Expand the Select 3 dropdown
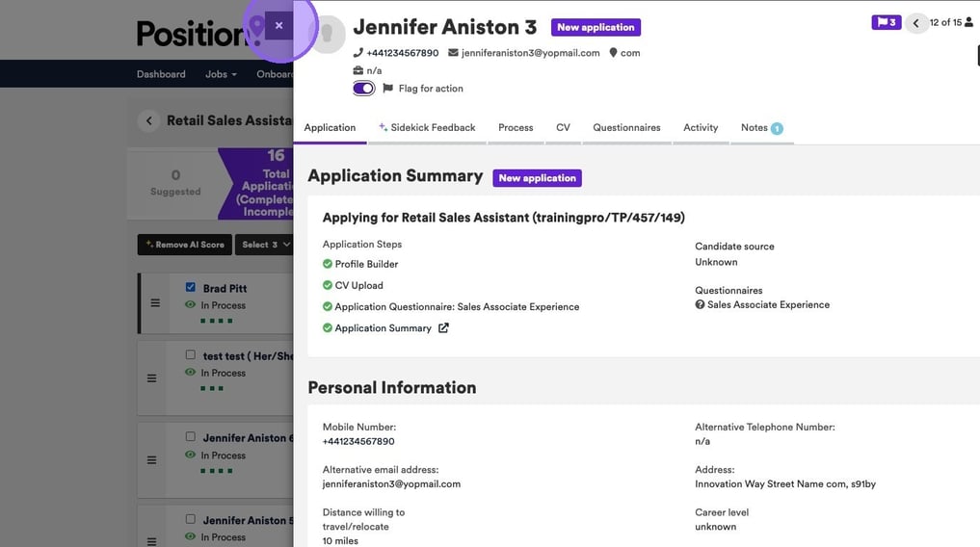Viewport: 980px width, 547px height. pos(265,245)
